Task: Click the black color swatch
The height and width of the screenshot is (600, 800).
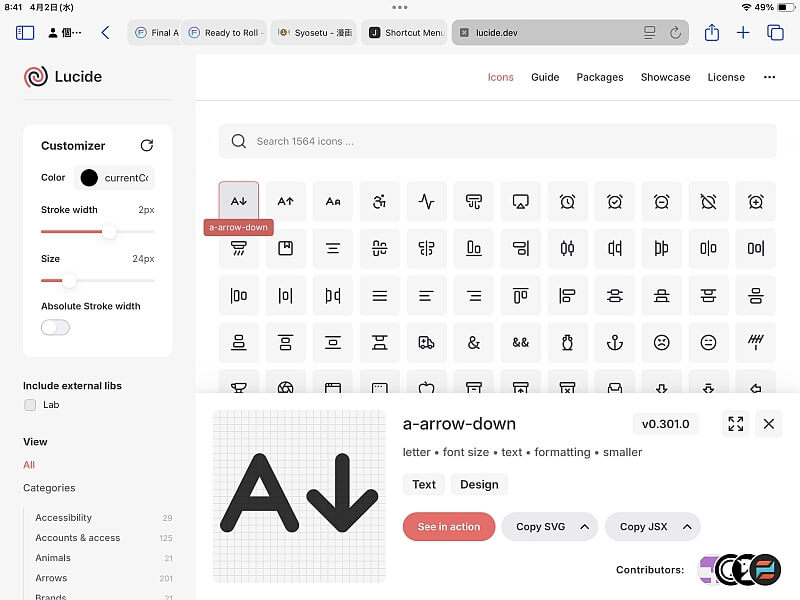Action: [89, 178]
